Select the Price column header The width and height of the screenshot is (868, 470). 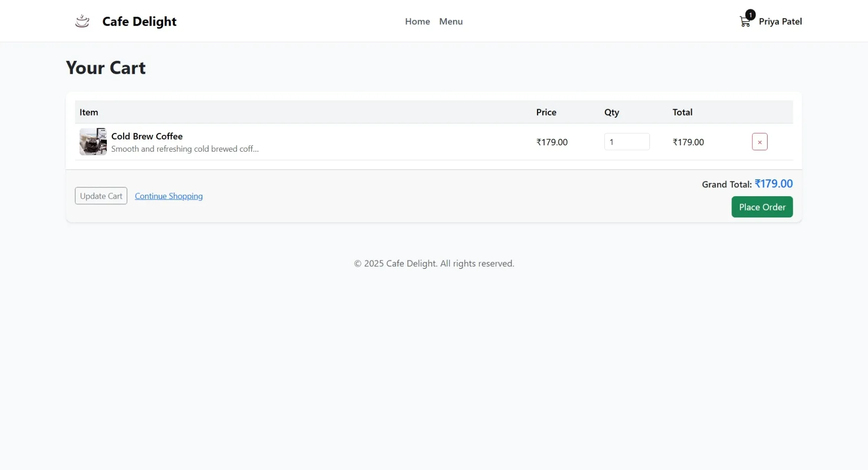[x=546, y=112]
